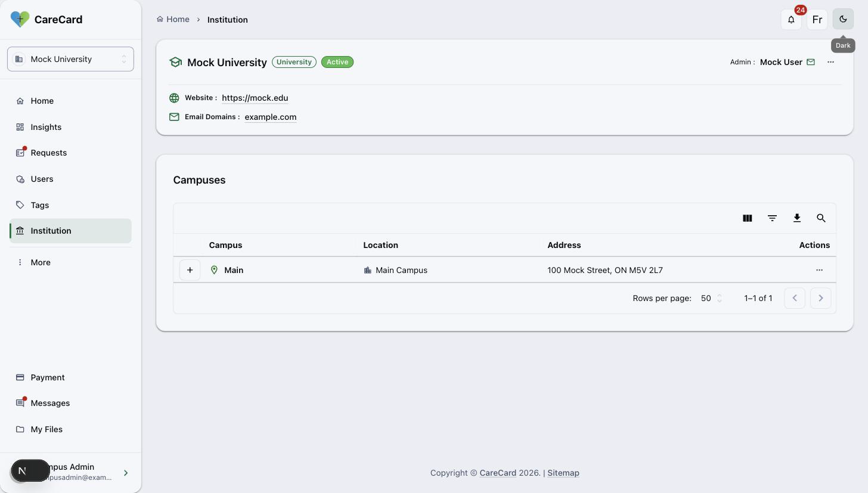Viewport: 868px width, 493px height.
Task: Change rows per page from 50
Action: point(712,298)
